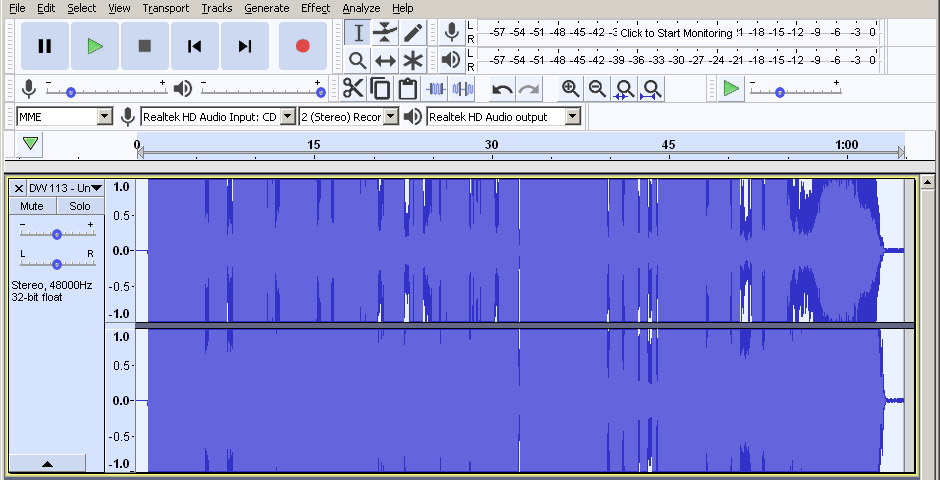Open the Select menu
The image size is (940, 480).
[82, 8]
